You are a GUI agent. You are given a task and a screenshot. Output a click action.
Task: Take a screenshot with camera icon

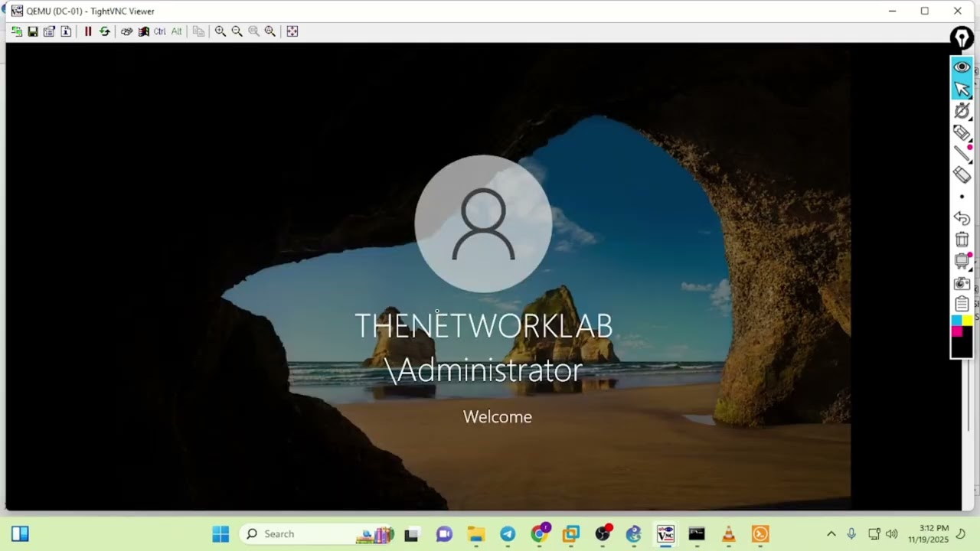[962, 283]
